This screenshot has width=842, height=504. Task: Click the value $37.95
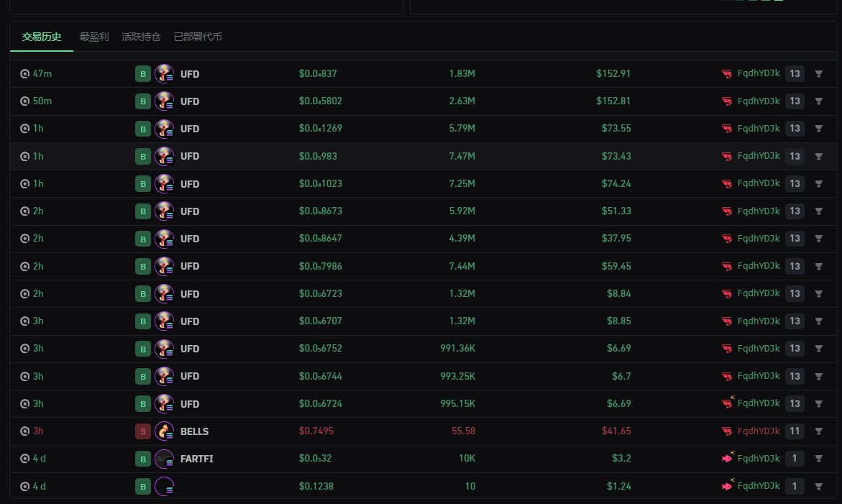pyautogui.click(x=616, y=238)
